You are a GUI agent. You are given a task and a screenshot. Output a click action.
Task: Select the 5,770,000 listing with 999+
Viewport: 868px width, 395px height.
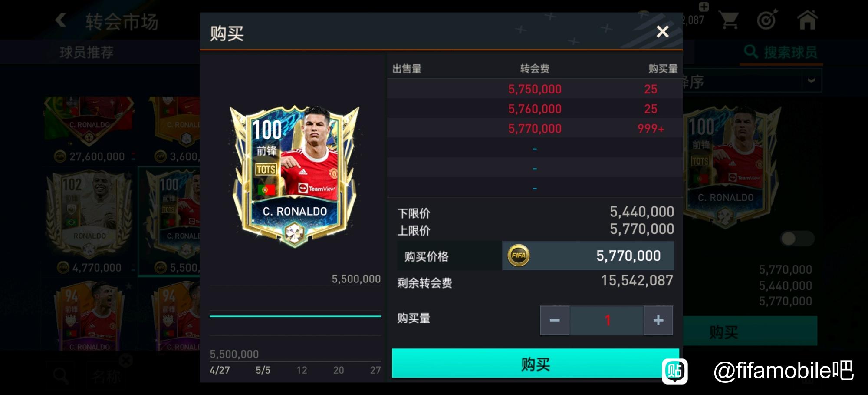click(x=535, y=129)
